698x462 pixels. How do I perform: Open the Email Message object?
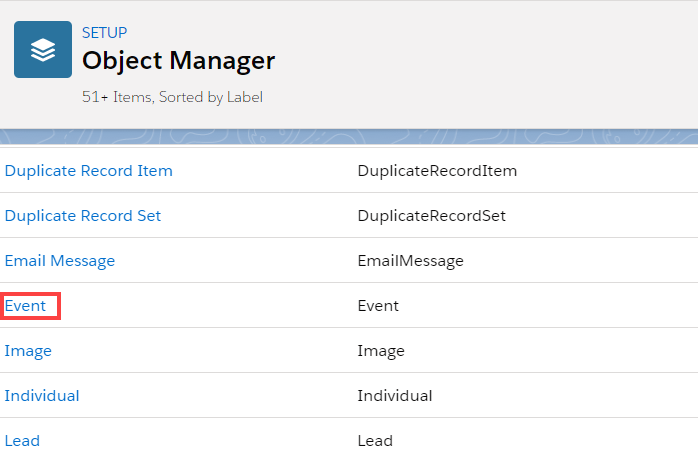pos(60,261)
